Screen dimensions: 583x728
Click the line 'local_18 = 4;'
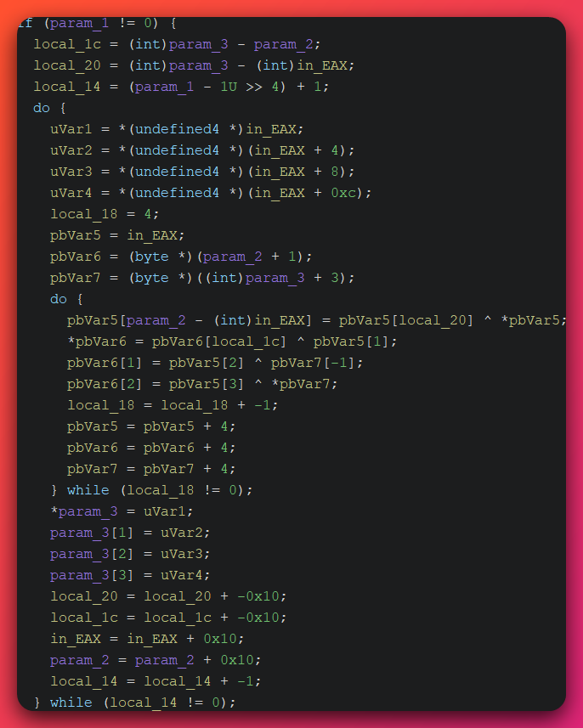click(105, 214)
